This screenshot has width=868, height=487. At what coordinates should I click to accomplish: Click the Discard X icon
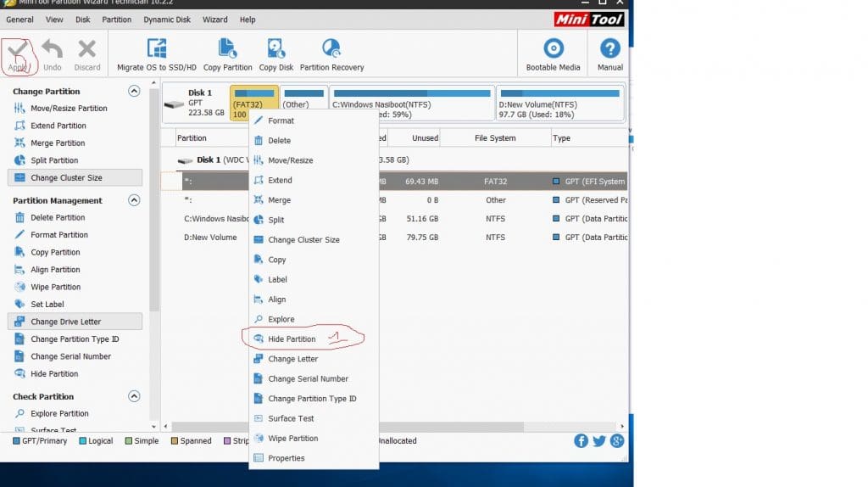86,50
